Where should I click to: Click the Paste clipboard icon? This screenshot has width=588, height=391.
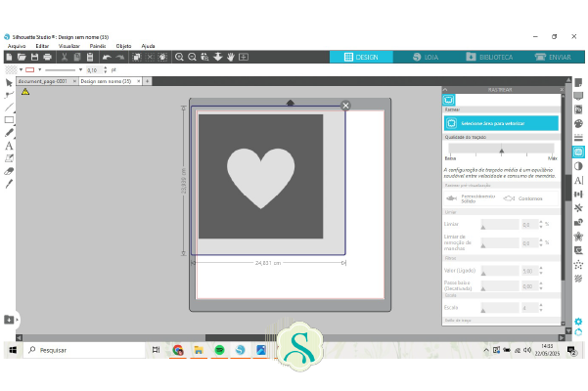[x=90, y=57]
